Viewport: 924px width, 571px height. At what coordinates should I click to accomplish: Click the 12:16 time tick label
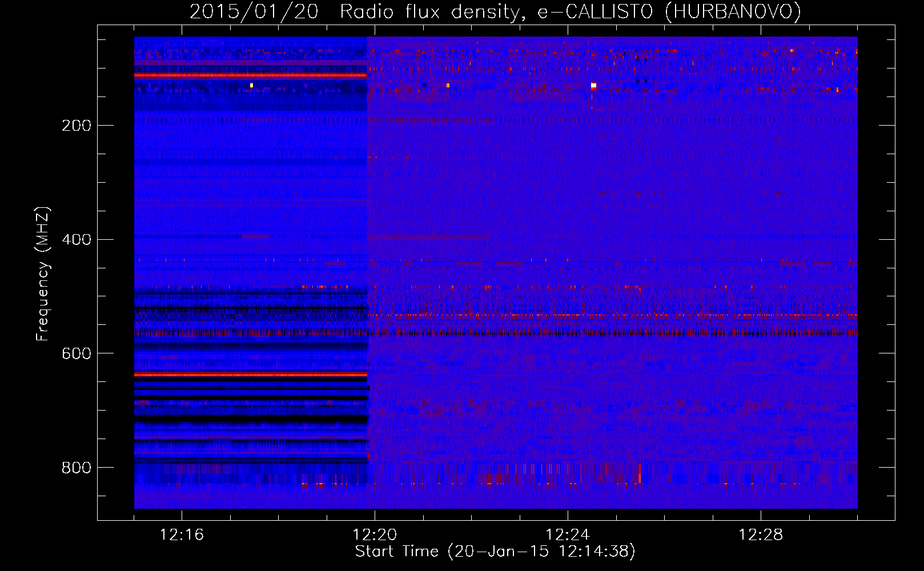coord(182,535)
